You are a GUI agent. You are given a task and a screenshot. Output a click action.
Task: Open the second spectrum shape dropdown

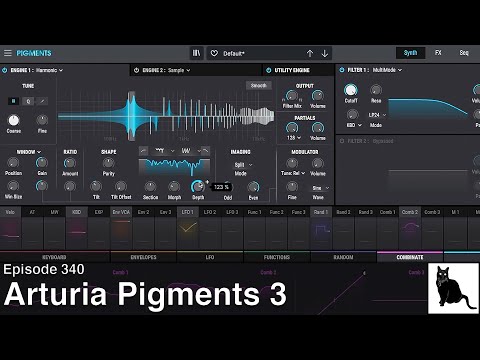191,151
